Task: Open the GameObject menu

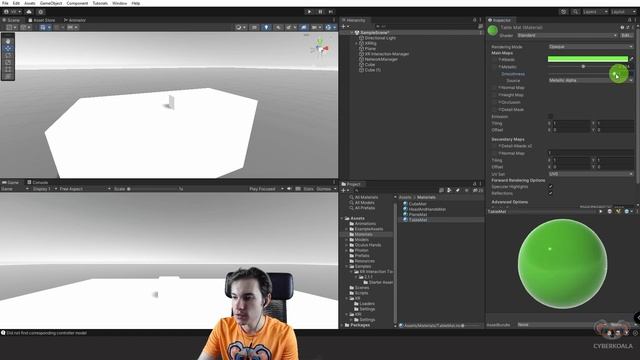Action: [51, 3]
